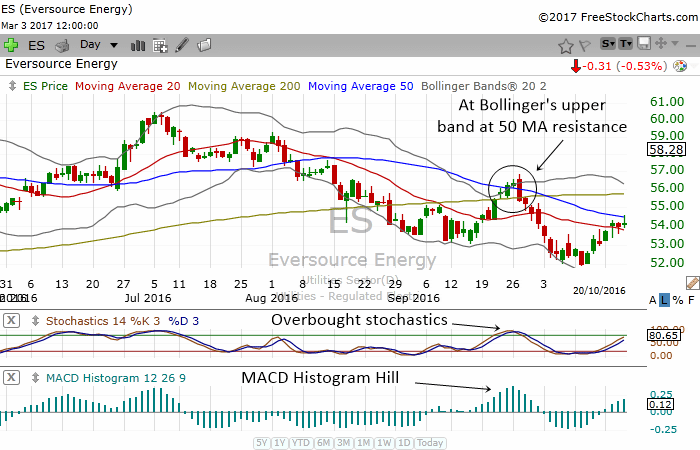Click the MACD pane resize arrows

[x=35, y=378]
